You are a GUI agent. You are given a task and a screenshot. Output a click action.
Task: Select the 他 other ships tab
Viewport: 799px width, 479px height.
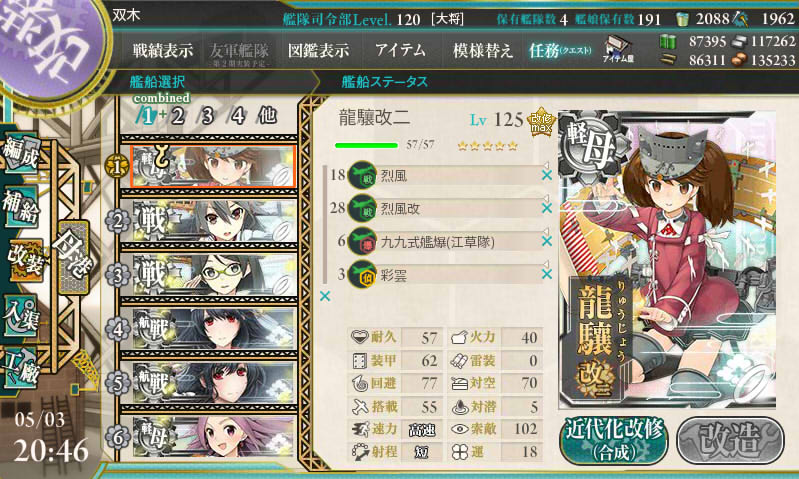click(x=267, y=116)
